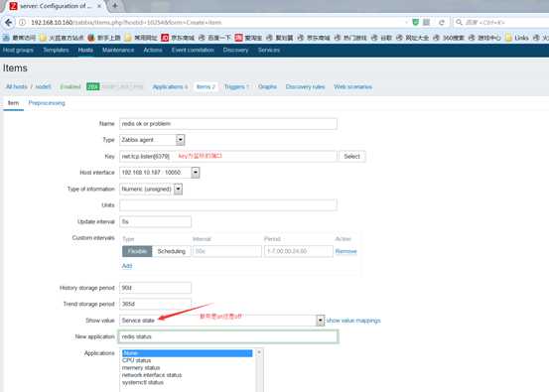Image resolution: width=549 pixels, height=392 pixels.
Task: Open the Maintenance menu
Action: pyautogui.click(x=118, y=50)
